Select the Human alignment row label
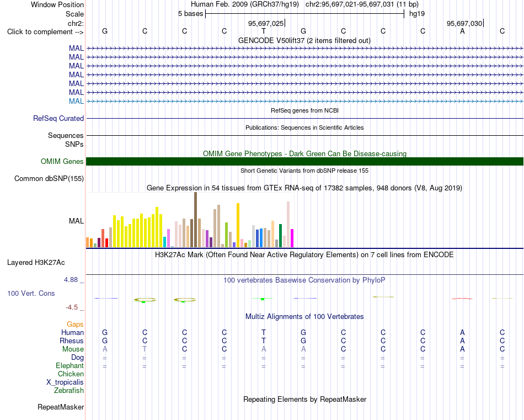The width and height of the screenshot is (524, 420). tap(72, 332)
